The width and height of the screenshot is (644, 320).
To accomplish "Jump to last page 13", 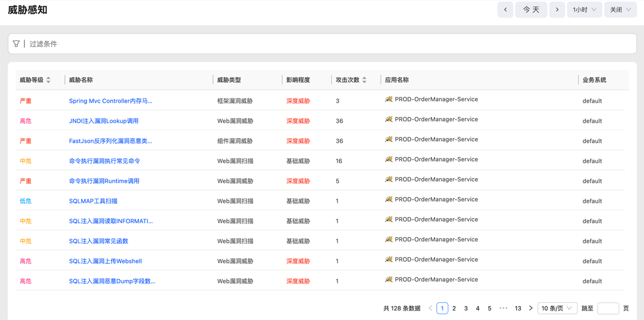I will pyautogui.click(x=518, y=308).
